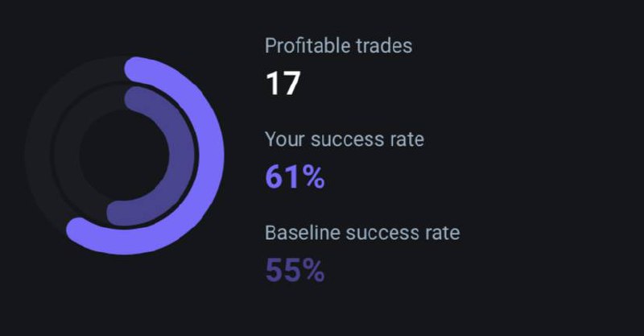Image resolution: width=644 pixels, height=336 pixels.
Task: Click the empty center of the donut chart
Action: tap(125, 156)
